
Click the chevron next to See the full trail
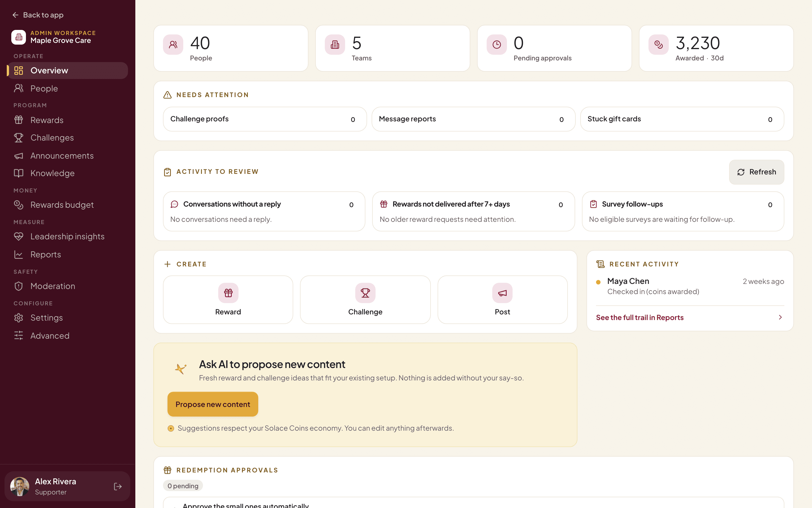[x=780, y=317]
